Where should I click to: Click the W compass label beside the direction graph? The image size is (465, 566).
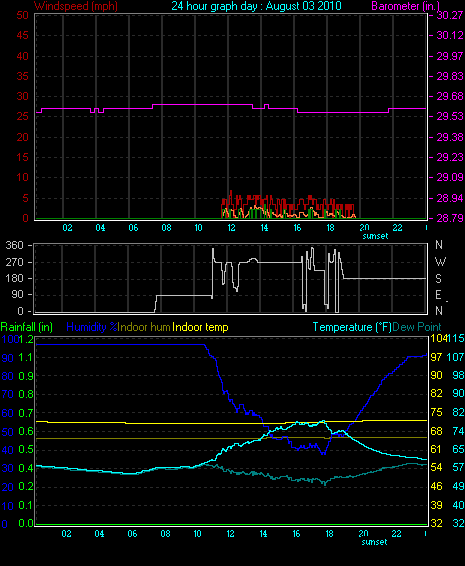click(x=440, y=261)
